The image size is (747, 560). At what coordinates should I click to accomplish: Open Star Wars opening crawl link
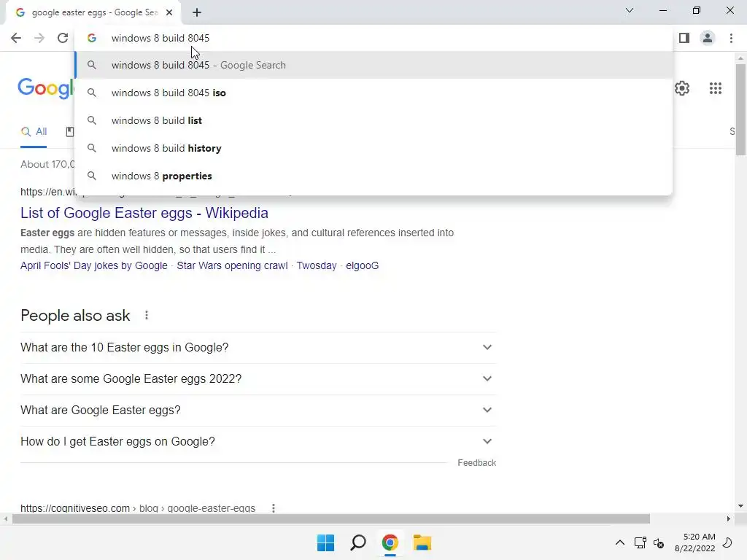(x=232, y=265)
